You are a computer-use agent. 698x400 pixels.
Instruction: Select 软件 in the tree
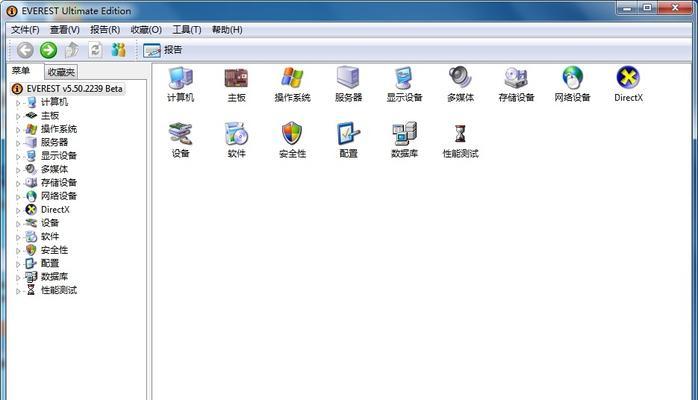pos(50,236)
